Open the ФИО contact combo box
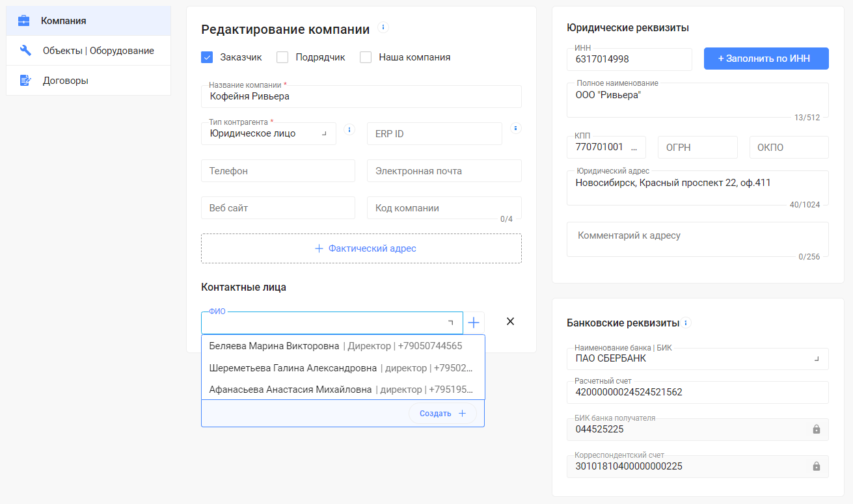Image resolution: width=853 pixels, height=504 pixels. pos(332,323)
